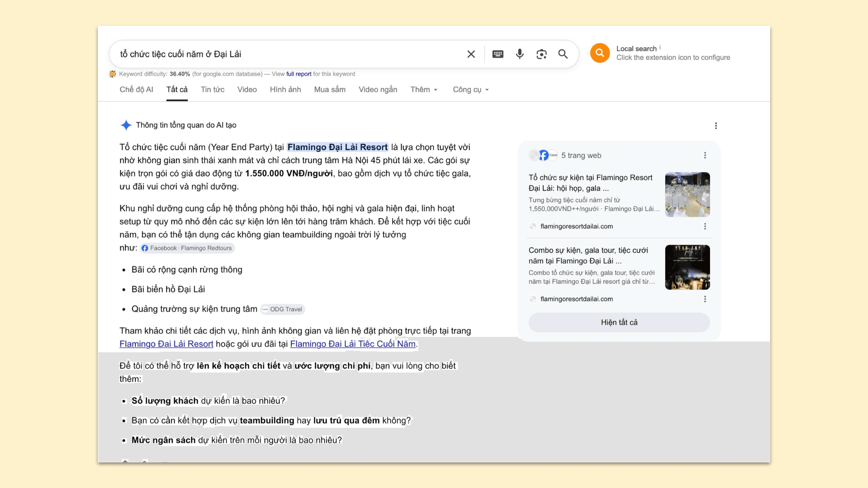The height and width of the screenshot is (488, 868).
Task: Click the source favicons cluster beside '5 trang web'
Action: pyautogui.click(x=543, y=155)
